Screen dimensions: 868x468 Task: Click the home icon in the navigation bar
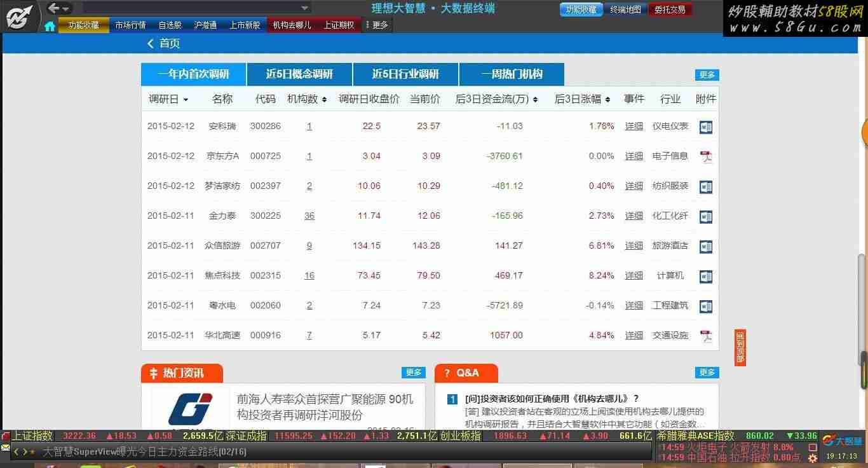pos(50,26)
